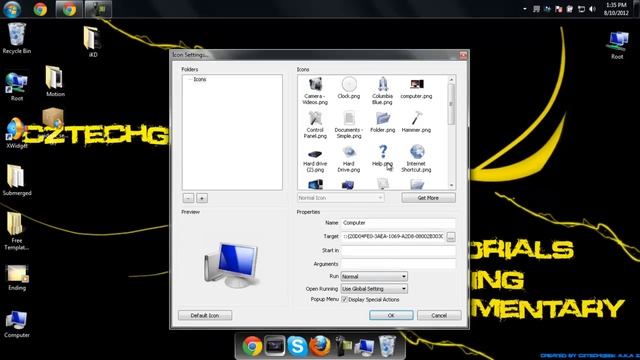Viewport: 640px width, 360px height.
Task: Click the Cancel button
Action: (439, 316)
